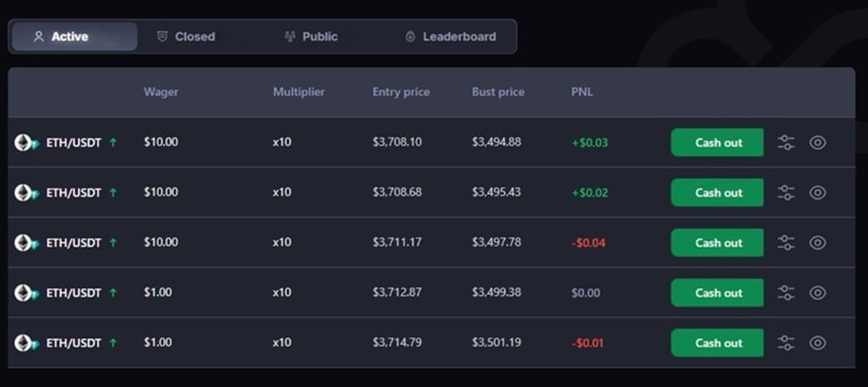Click green up arrow on the $3,711.17 entry row

[113, 243]
